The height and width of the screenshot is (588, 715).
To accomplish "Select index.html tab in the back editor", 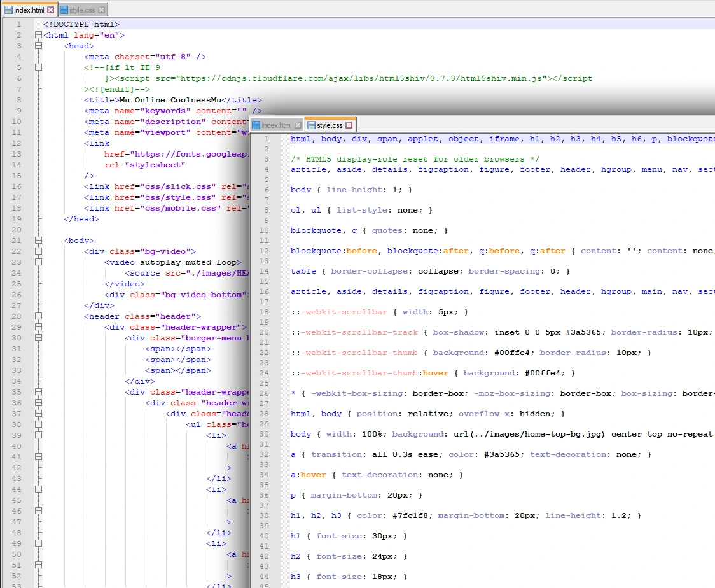I will coord(29,10).
